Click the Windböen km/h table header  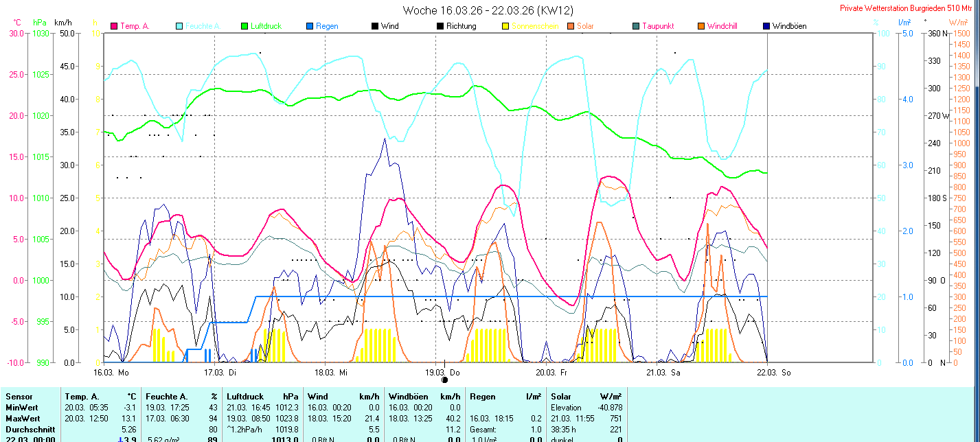pyautogui.click(x=424, y=397)
